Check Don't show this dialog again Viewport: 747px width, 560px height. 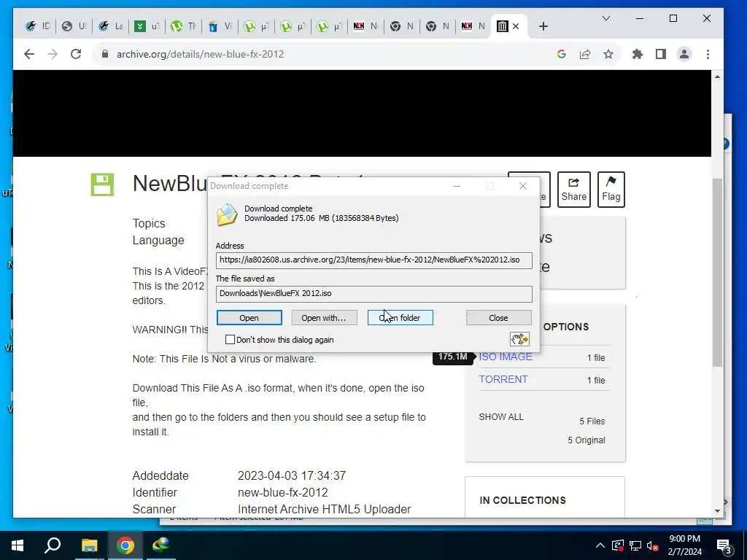[230, 340]
